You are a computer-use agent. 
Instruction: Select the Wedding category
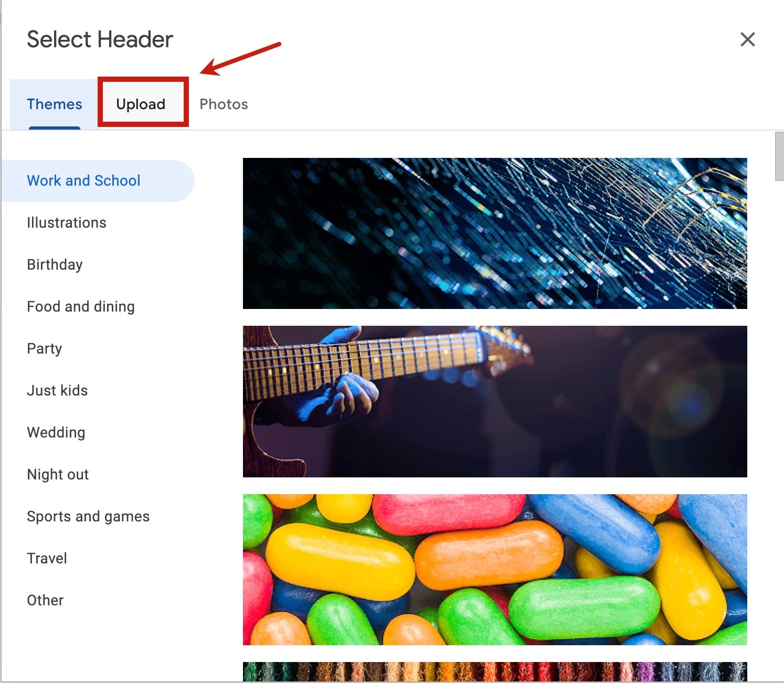[56, 432]
